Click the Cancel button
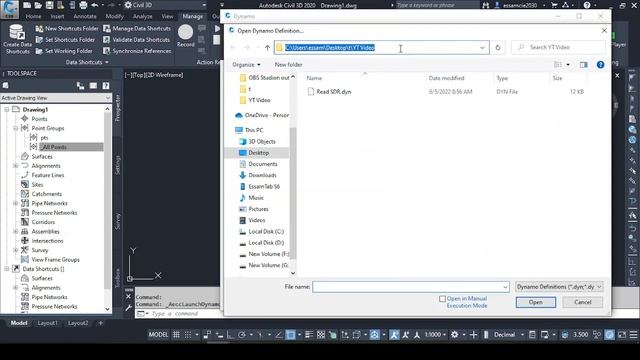This screenshot has height=360, width=640. (x=582, y=302)
